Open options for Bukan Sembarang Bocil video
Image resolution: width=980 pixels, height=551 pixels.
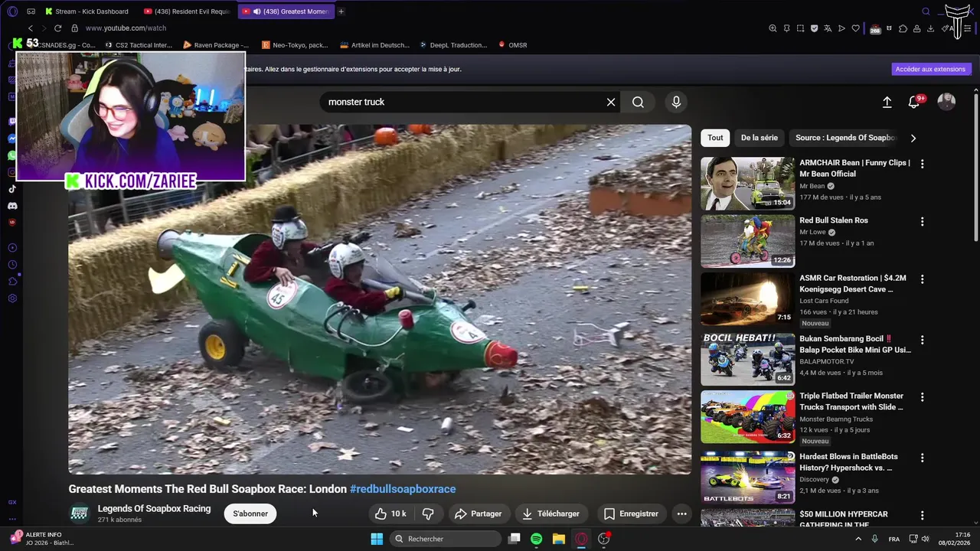(x=922, y=340)
